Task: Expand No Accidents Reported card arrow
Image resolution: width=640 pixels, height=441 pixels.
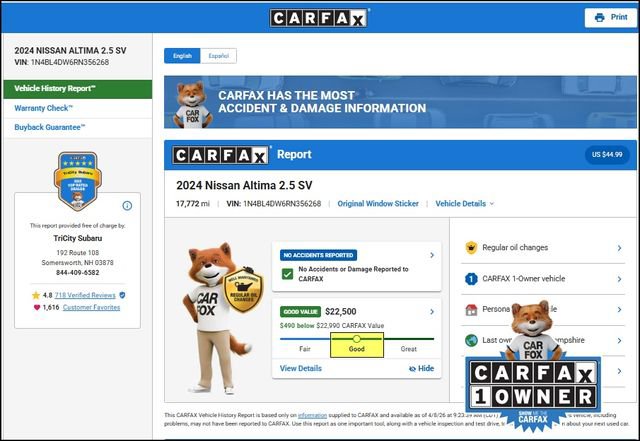Action: (432, 255)
